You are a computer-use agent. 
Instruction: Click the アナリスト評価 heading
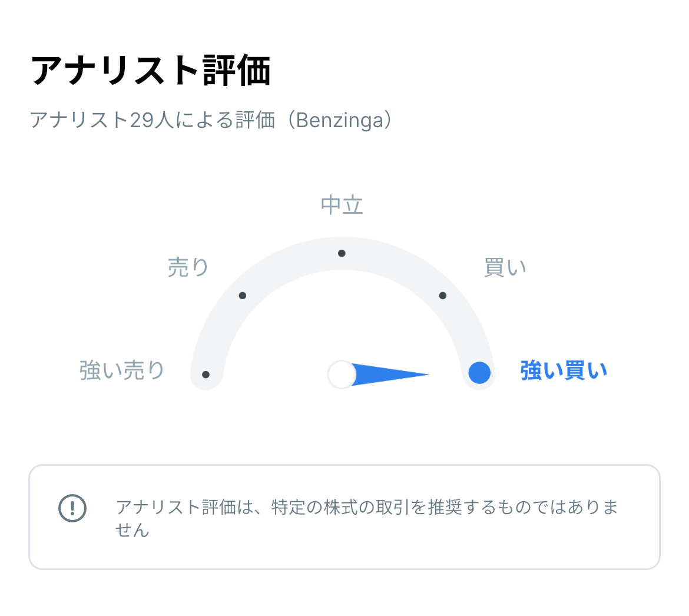(x=150, y=71)
